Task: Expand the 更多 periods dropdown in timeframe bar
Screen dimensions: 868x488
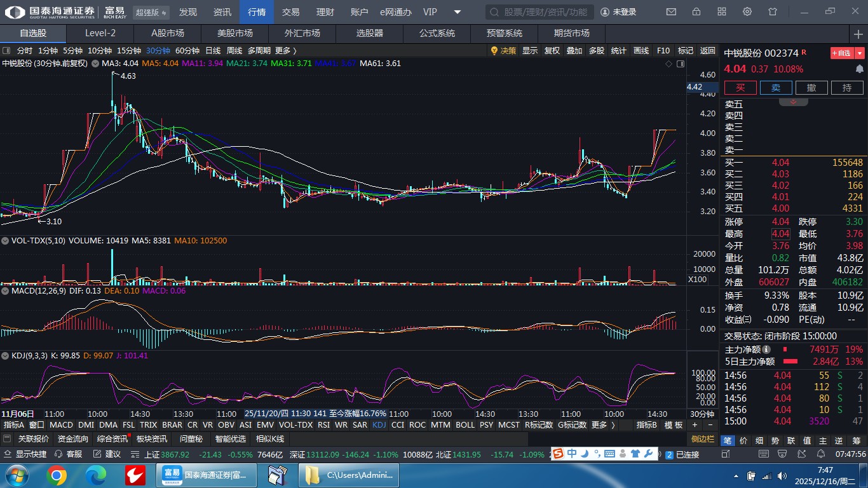Action: coord(285,51)
